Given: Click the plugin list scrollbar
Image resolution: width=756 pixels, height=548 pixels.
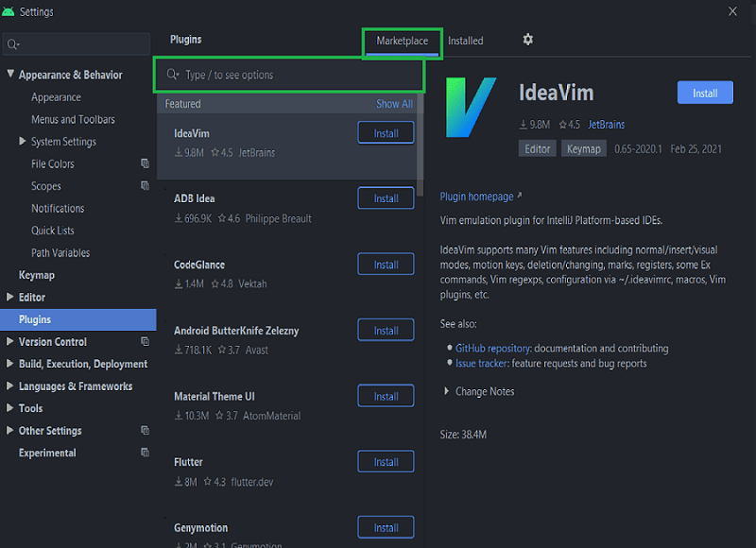Looking at the screenshot, I should tap(420, 145).
